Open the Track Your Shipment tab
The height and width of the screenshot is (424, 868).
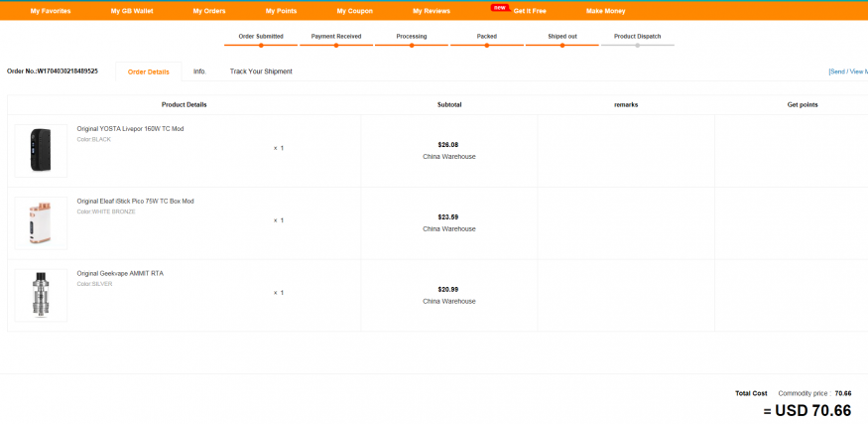click(x=261, y=71)
